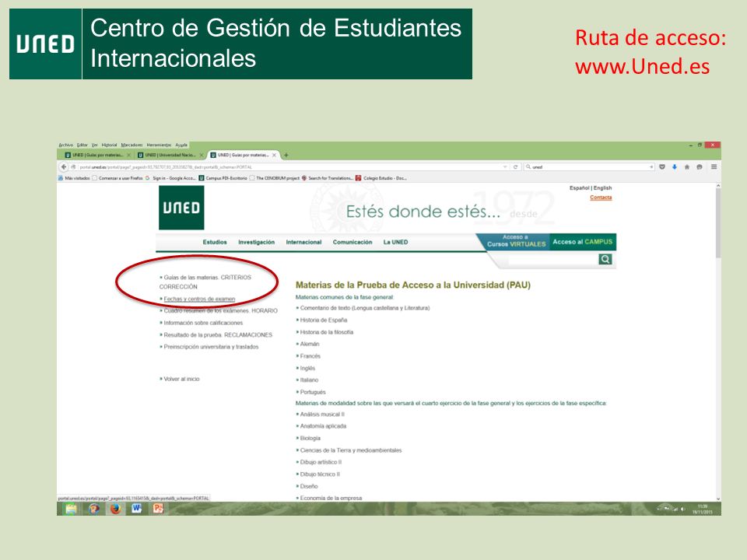The image size is (747, 560).
Task: Open the Marcadores menu
Action: point(132,145)
